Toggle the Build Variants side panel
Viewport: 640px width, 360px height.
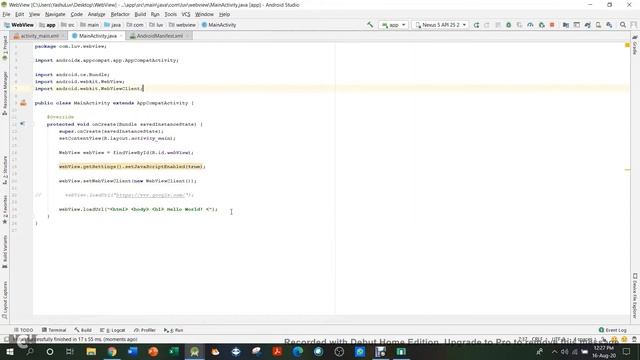tap(5, 252)
